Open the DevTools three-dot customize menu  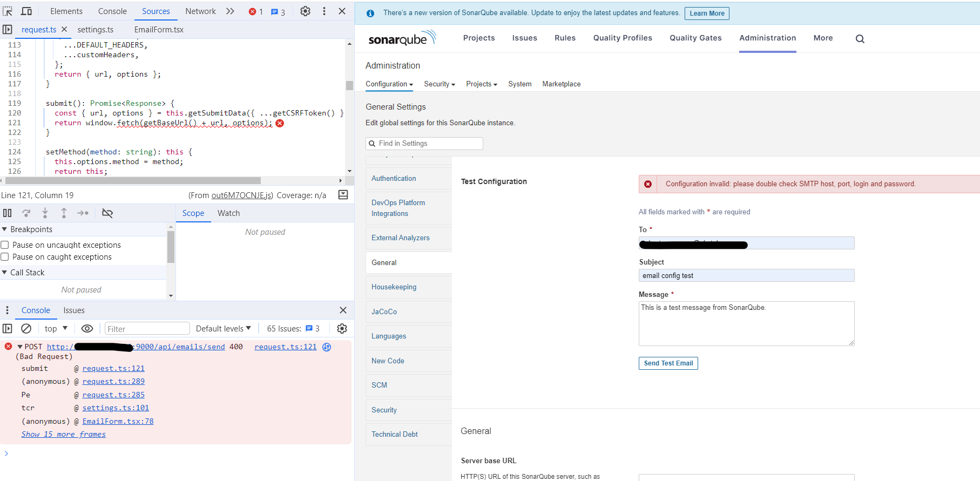(324, 11)
